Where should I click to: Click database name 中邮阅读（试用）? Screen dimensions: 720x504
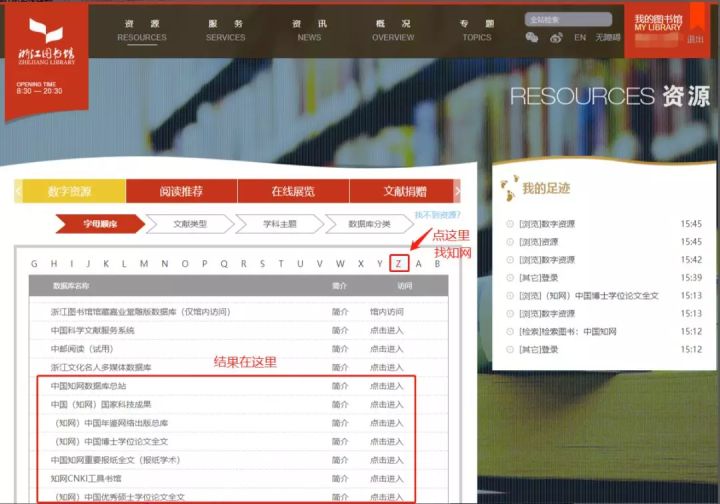point(82,349)
